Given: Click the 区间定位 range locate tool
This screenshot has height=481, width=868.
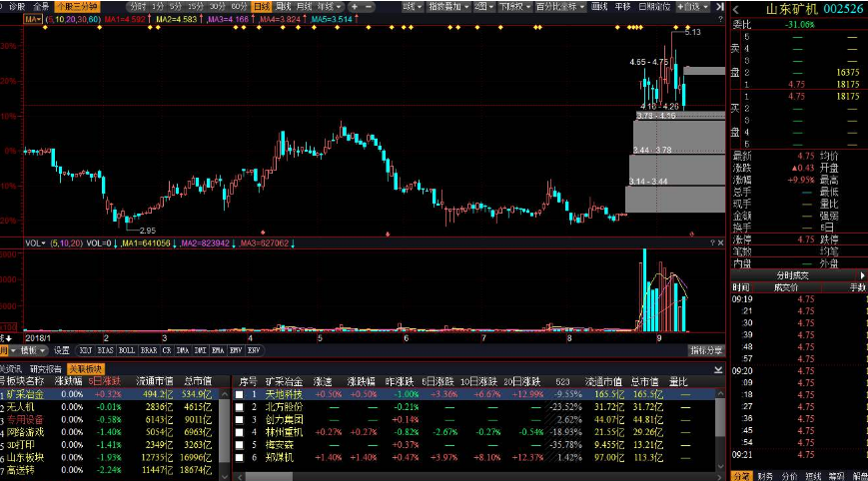Looking at the screenshot, I should click(654, 6).
